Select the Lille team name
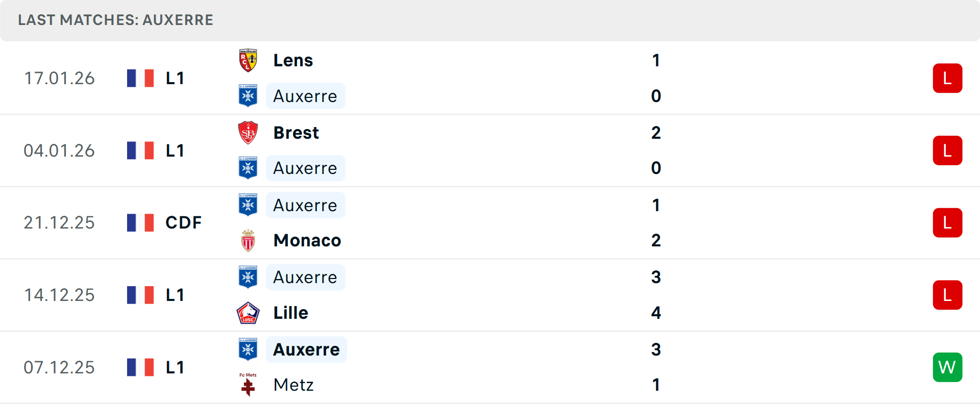 coord(290,313)
